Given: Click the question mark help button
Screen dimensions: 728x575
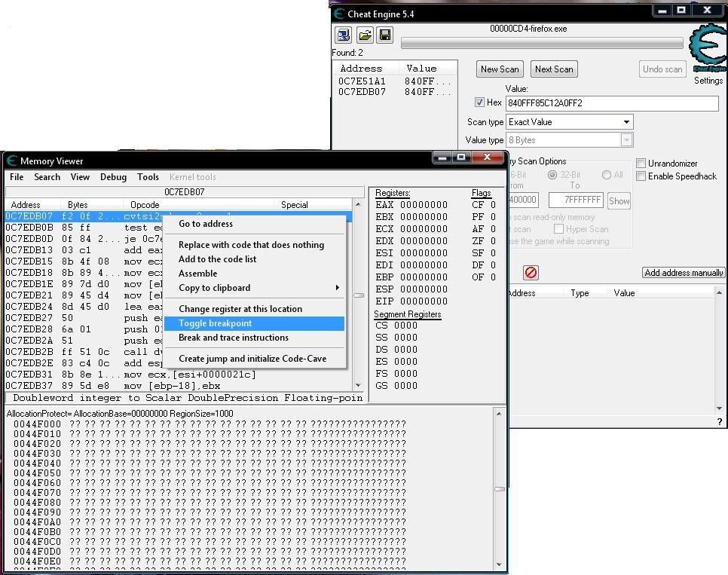Looking at the screenshot, I should pos(720,422).
